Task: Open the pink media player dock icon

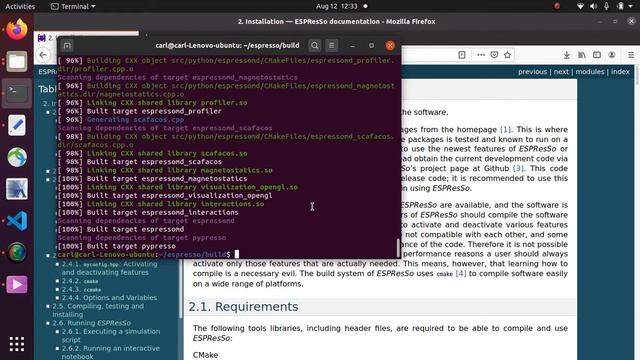Action: click(17, 284)
